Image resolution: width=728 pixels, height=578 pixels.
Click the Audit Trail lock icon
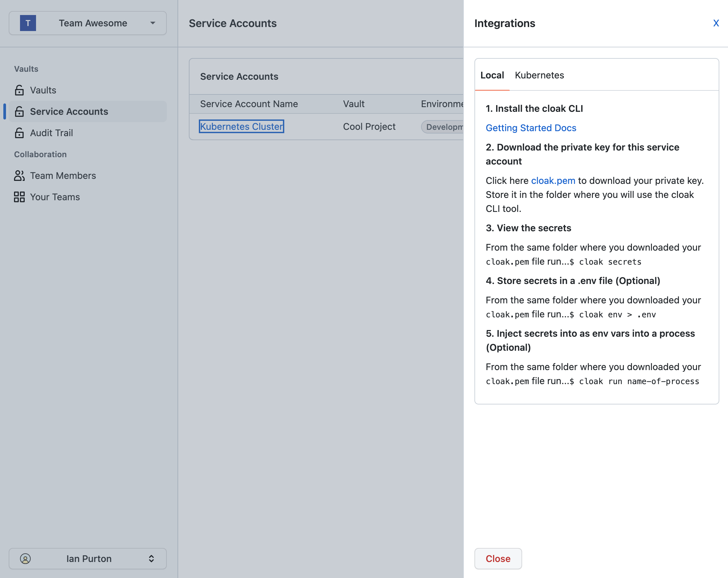[x=19, y=133]
